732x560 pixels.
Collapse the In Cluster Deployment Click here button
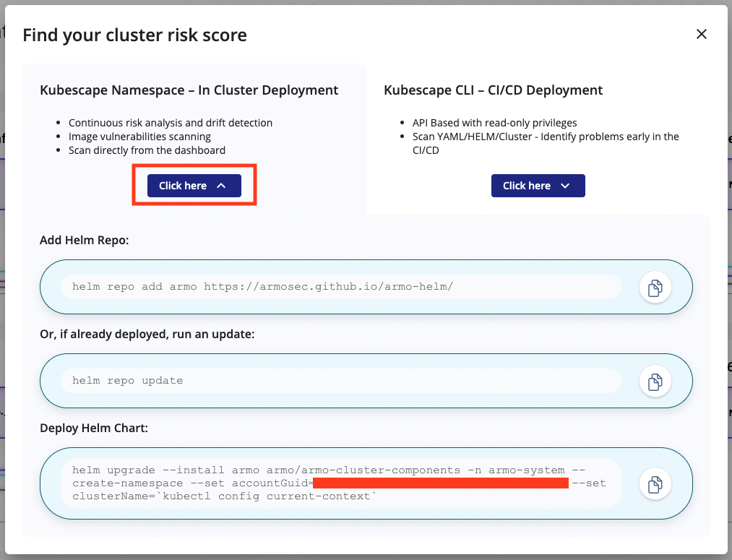pyautogui.click(x=194, y=186)
